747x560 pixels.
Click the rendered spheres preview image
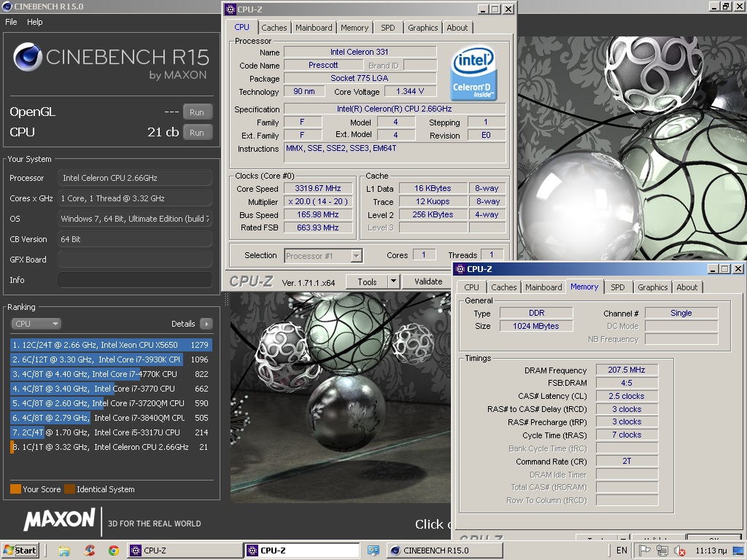tap(340, 397)
